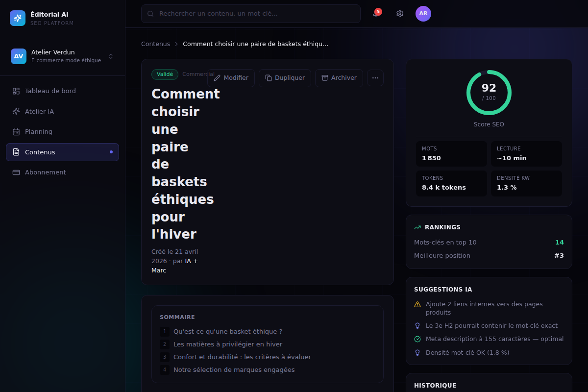Click the LECTURE ~10 min stat
The width and height of the screenshot is (588, 392).
click(x=526, y=154)
